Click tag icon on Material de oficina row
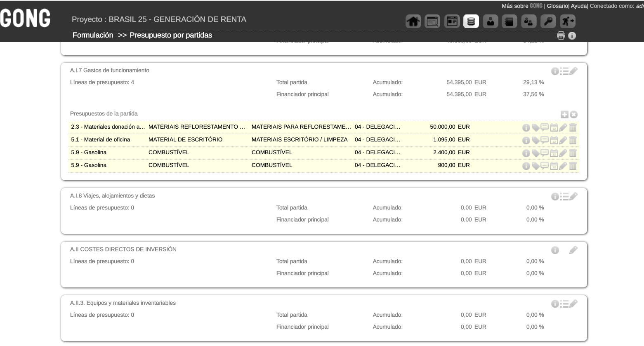 click(x=535, y=140)
